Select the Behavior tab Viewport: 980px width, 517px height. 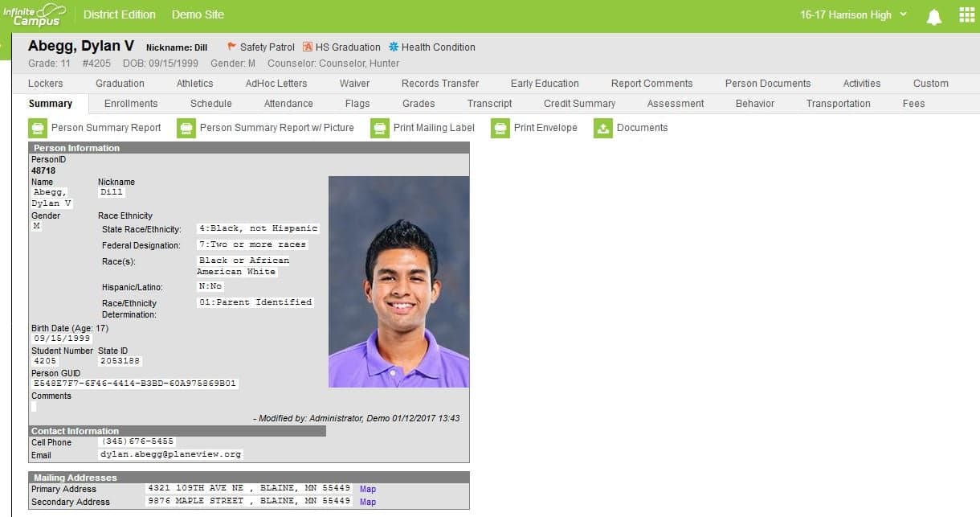[x=754, y=104]
